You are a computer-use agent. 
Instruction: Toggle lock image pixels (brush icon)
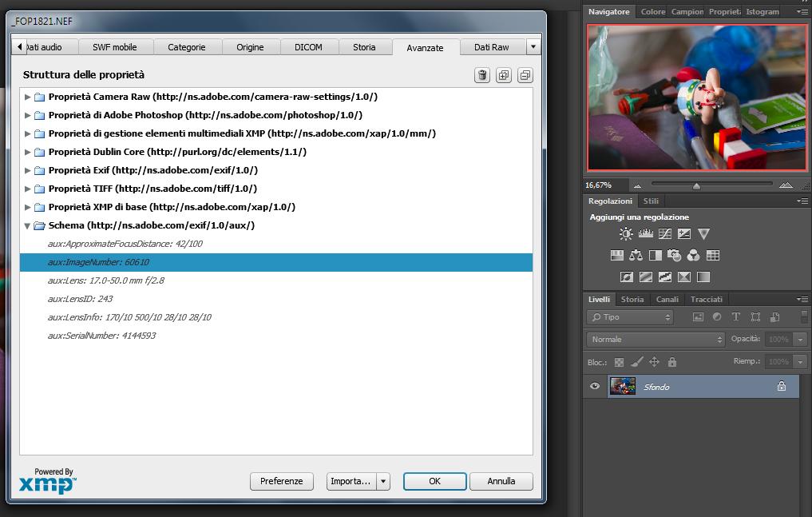tap(637, 362)
